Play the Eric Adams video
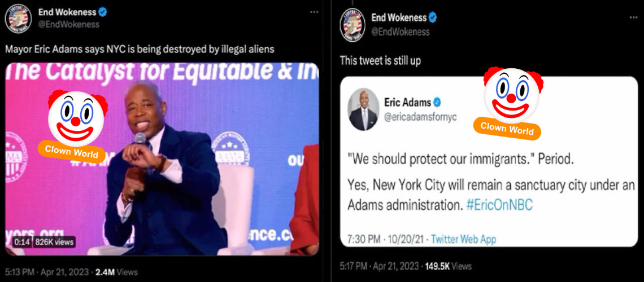 click(162, 158)
